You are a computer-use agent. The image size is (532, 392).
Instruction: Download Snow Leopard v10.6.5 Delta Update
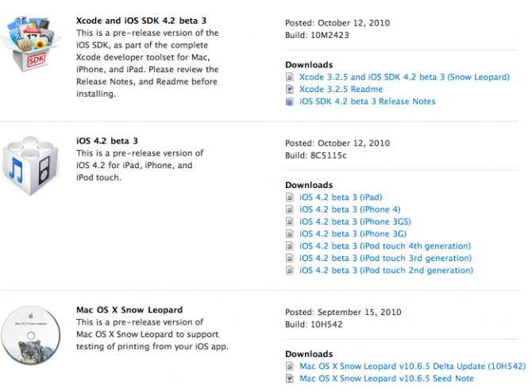tap(412, 367)
